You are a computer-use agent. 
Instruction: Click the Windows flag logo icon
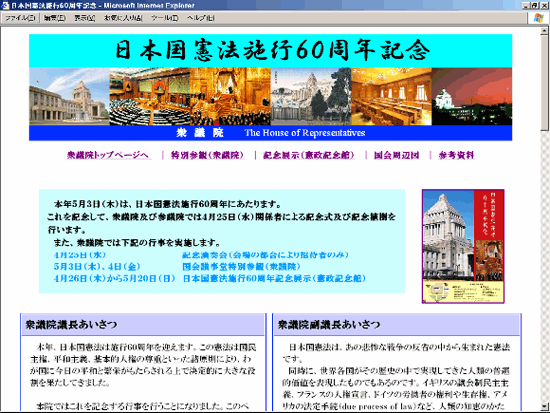point(538,18)
